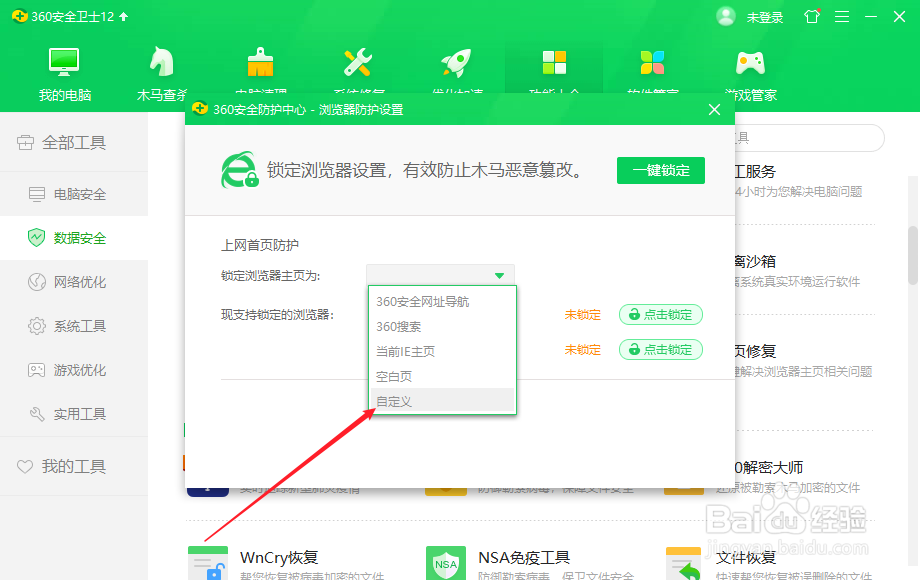This screenshot has height=580, width=920.
Task: Open the feature collection grid icon
Action: click(x=554, y=63)
